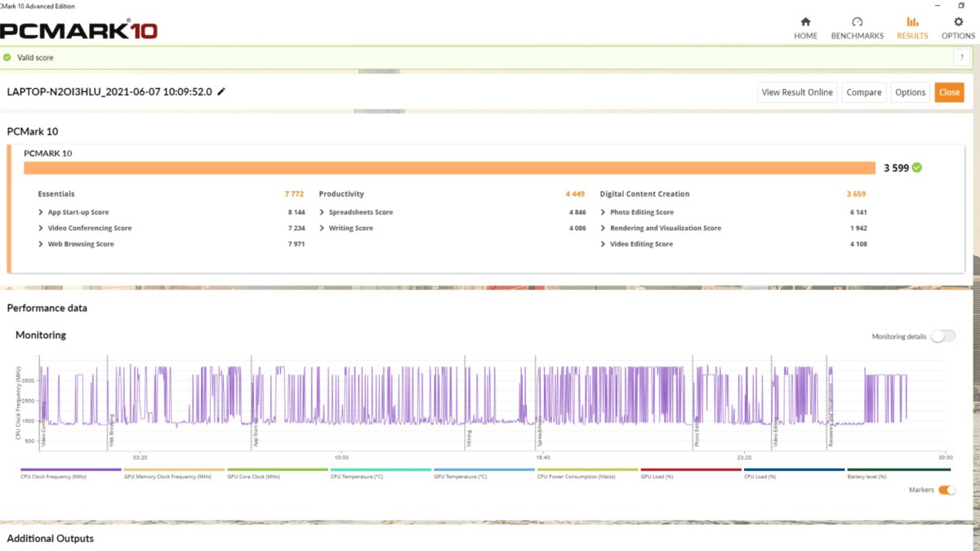Open the Home icon in navigation

tap(805, 22)
